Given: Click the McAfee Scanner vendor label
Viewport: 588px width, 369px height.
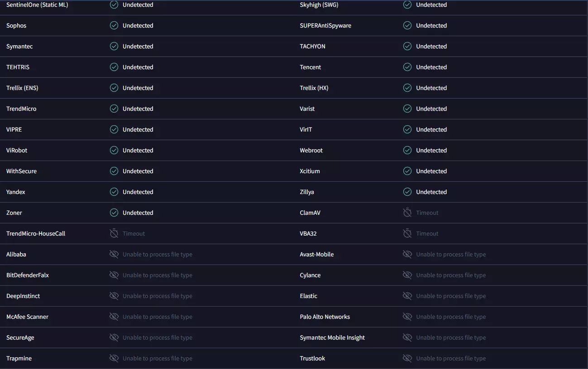Looking at the screenshot, I should [27, 317].
